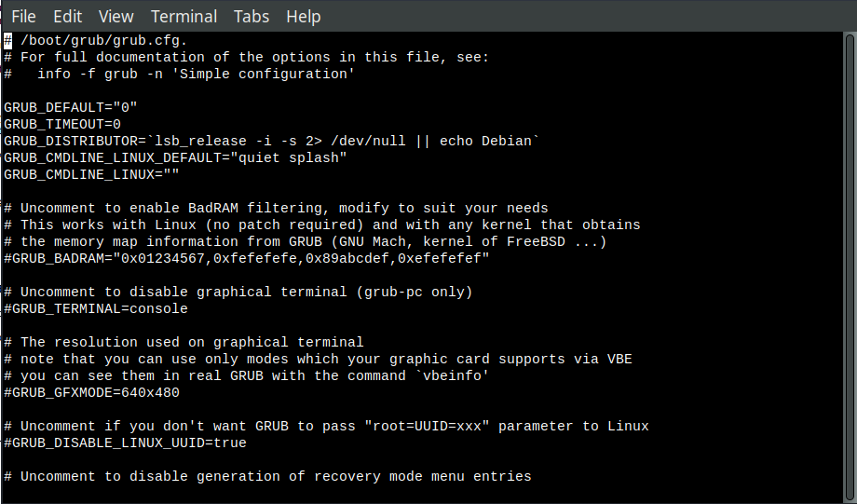
Task: Open the Help menu
Action: [x=304, y=17]
